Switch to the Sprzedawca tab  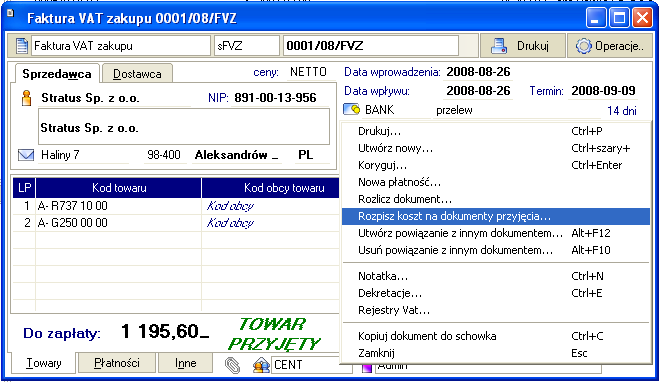57,74
